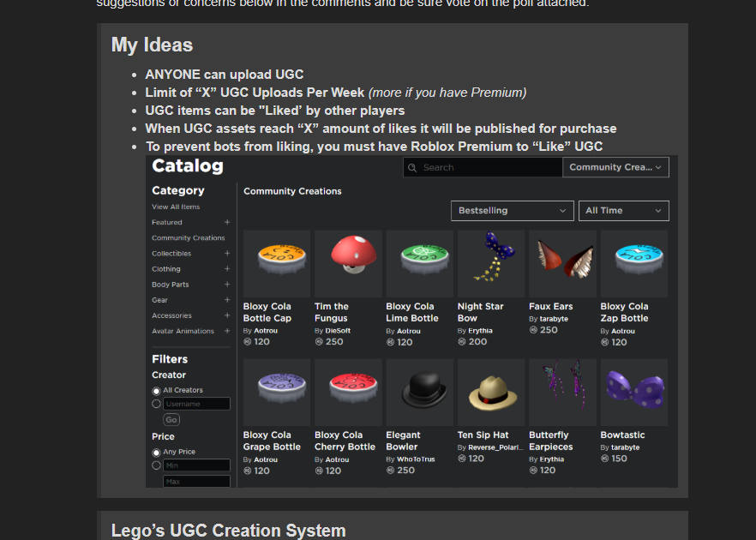Expand the Collectibles category plus icon

pos(227,253)
